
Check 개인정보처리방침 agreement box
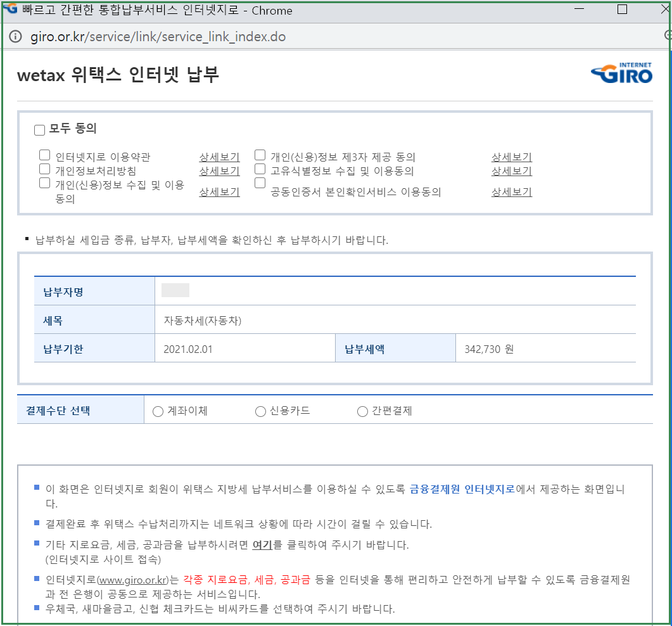tap(44, 169)
